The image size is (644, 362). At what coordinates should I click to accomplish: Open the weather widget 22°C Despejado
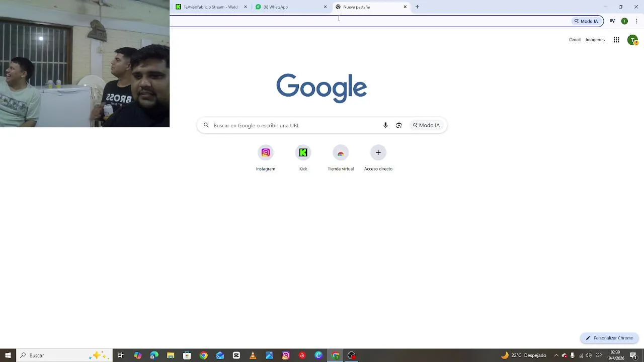point(523,355)
